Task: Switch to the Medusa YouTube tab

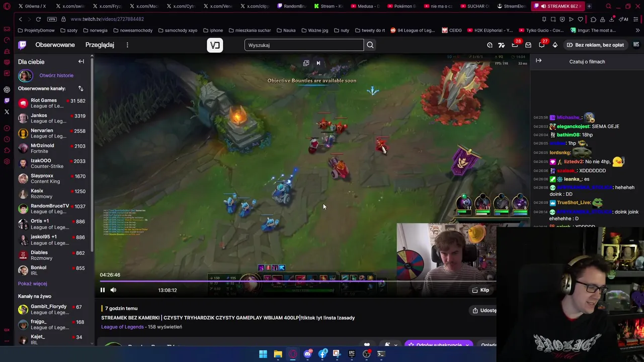Action: coord(366,6)
